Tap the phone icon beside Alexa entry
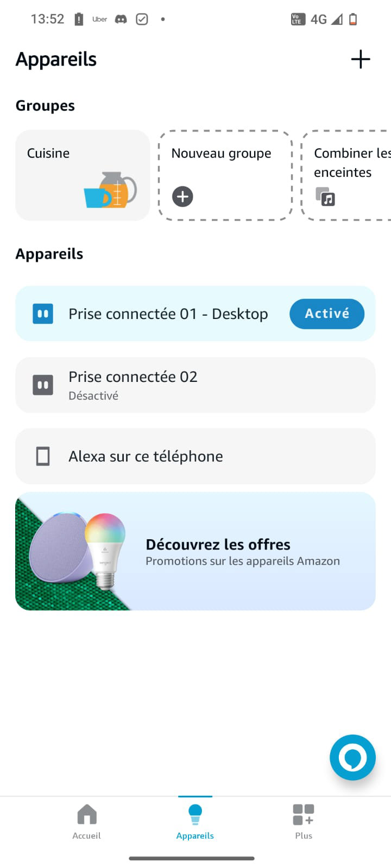 click(x=43, y=456)
